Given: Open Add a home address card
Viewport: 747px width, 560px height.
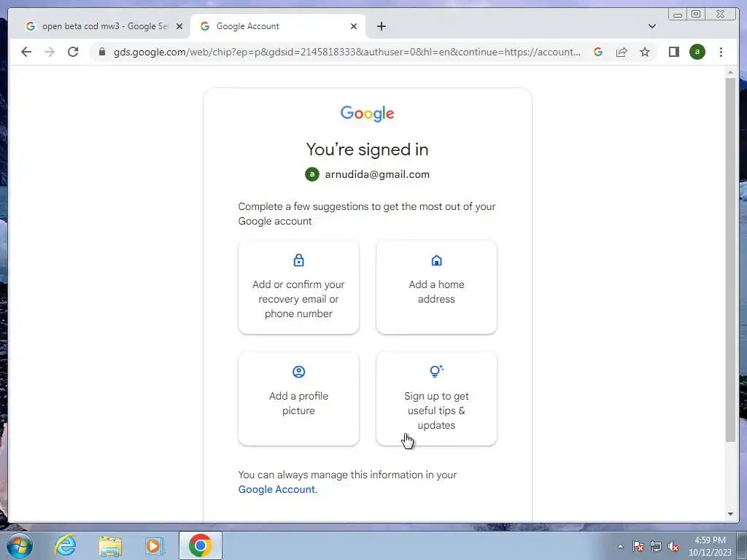Looking at the screenshot, I should pos(436,287).
